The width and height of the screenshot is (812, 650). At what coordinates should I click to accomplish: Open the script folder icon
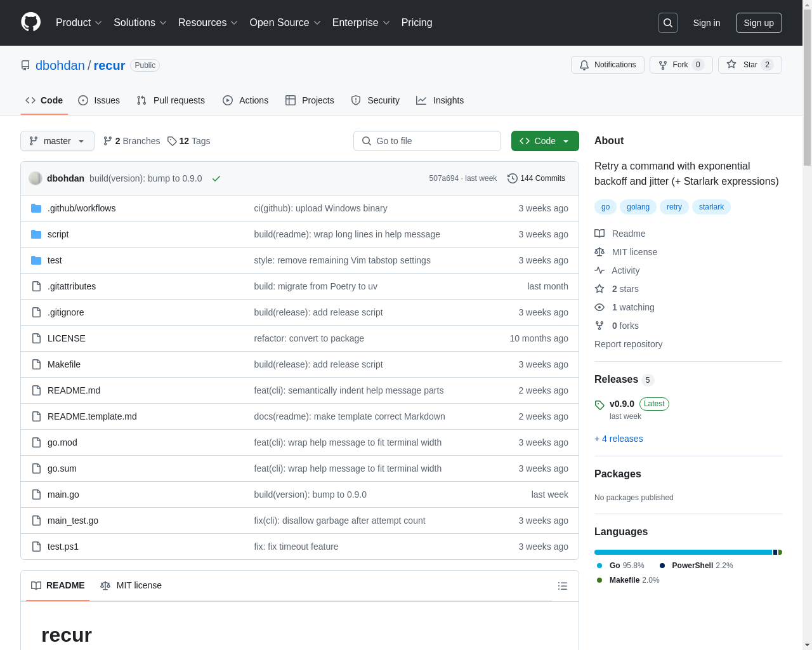[36, 234]
